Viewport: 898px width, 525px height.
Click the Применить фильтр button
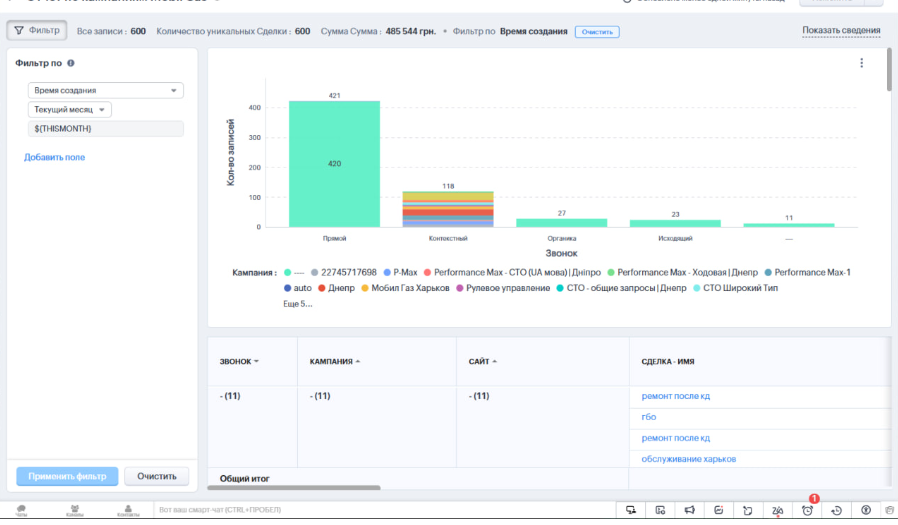[67, 476]
